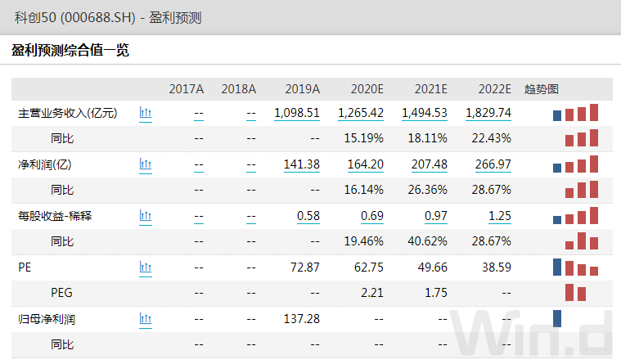Click PE value 72.87 for 2019A
Screen dimensions: 621x364
point(305,267)
